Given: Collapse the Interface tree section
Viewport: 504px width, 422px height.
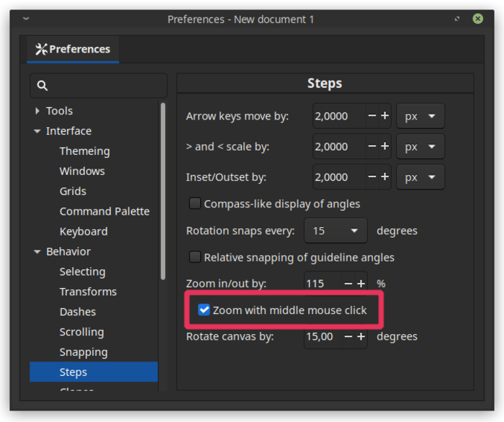Looking at the screenshot, I should pyautogui.click(x=37, y=131).
